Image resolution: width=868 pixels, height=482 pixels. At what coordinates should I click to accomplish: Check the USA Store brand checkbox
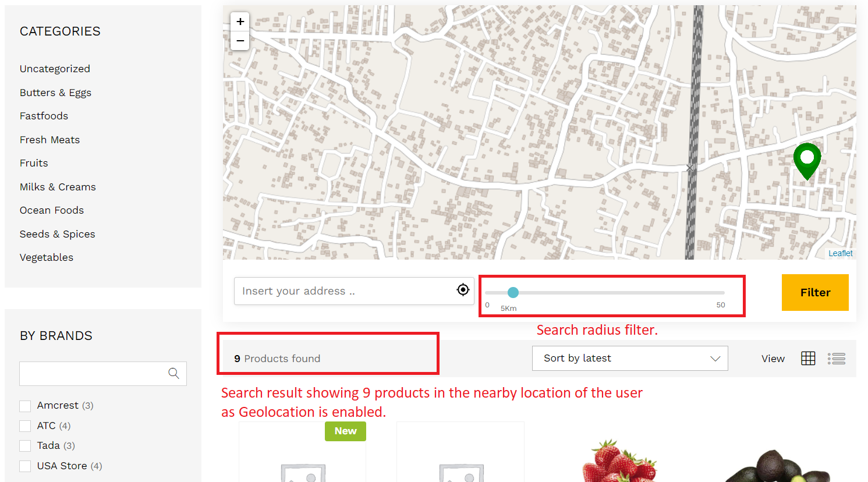[x=25, y=466]
